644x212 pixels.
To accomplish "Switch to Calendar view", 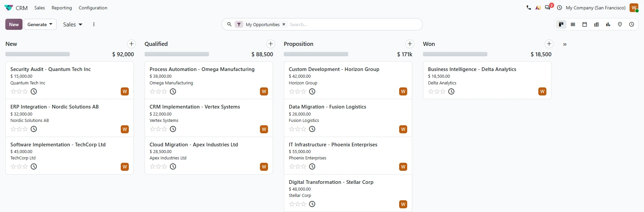I will point(585,24).
